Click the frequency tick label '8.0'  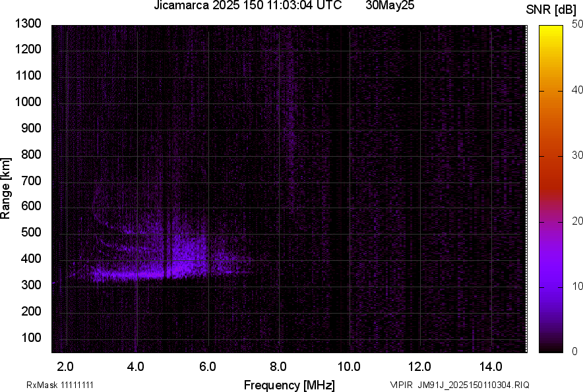(278, 367)
